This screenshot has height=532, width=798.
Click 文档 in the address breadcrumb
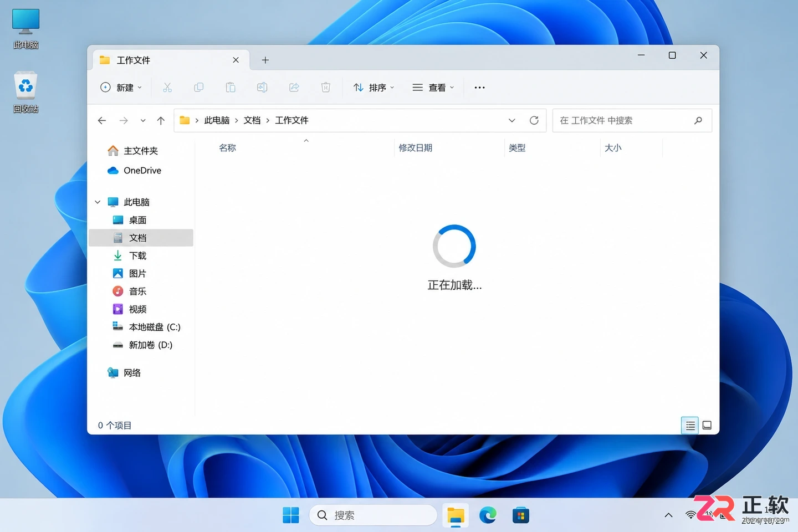tap(252, 120)
